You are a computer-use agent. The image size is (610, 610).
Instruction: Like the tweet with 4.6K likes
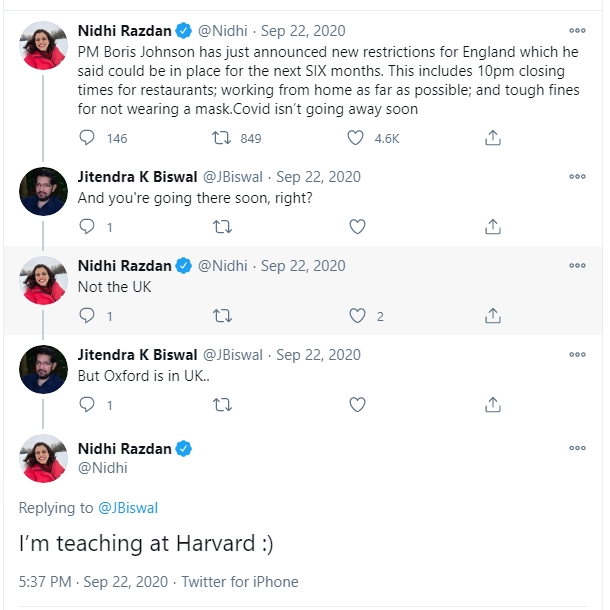(357, 138)
